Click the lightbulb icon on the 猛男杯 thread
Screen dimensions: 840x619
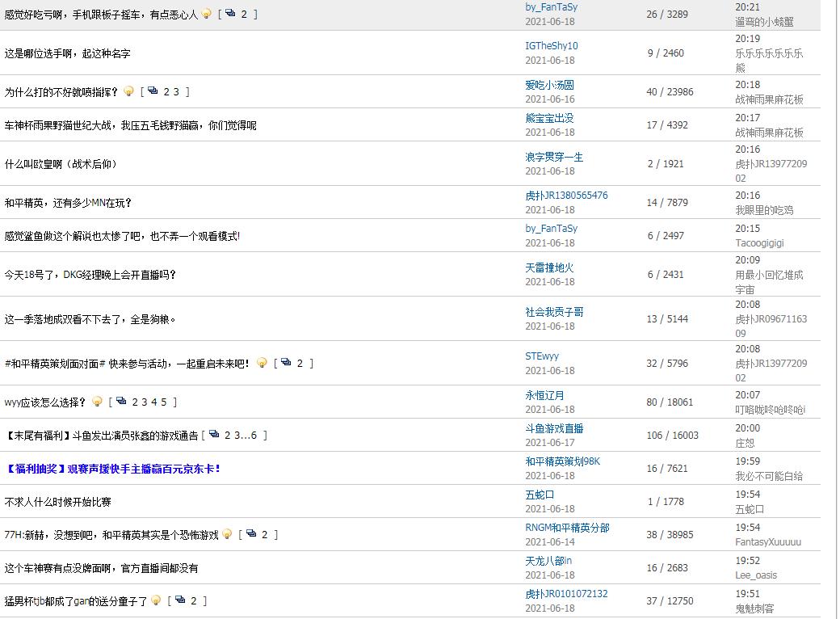156,600
